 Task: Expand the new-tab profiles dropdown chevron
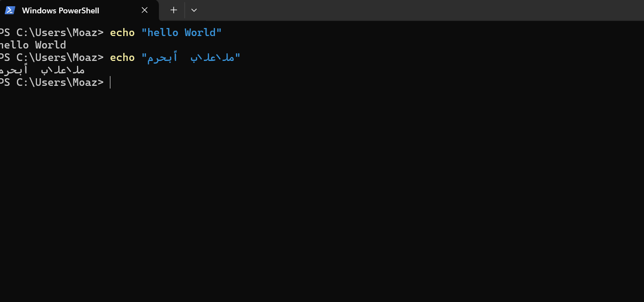194,10
